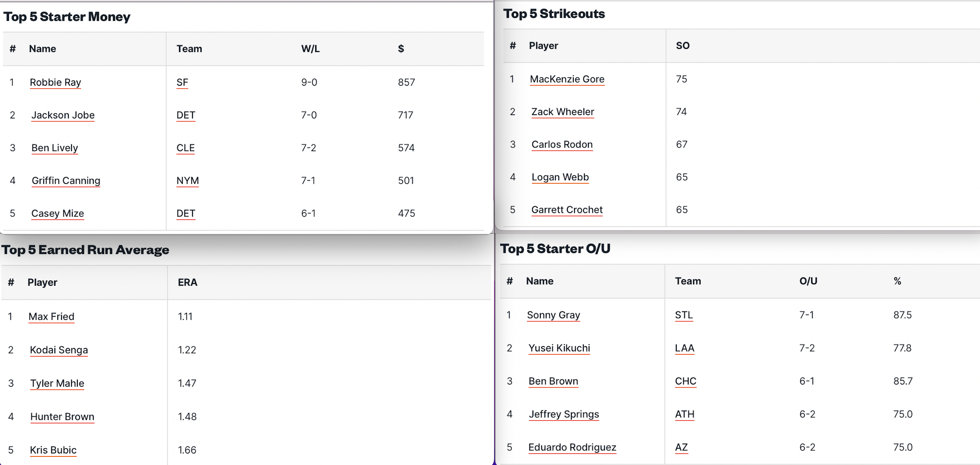Open Robbie Ray's player page
Screen dimensions: 980x465
click(x=55, y=82)
